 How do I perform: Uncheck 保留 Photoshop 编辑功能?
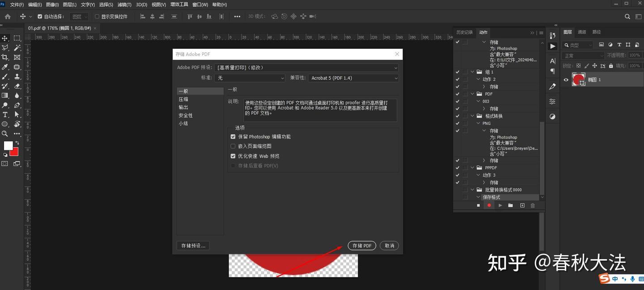point(233,137)
